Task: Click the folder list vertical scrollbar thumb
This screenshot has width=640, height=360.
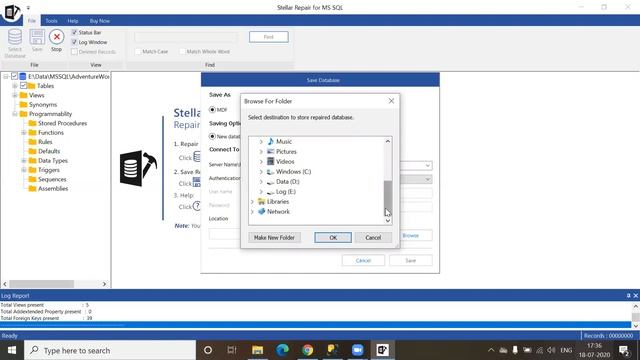Action: [x=388, y=198]
